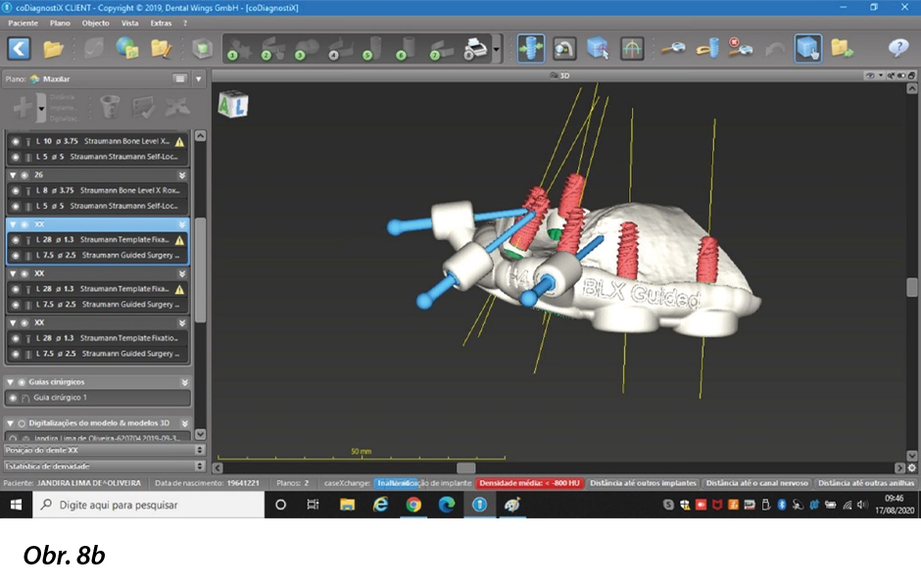Click the folder with pencil toolbar icon
The width and height of the screenshot is (921, 588).
[161, 49]
